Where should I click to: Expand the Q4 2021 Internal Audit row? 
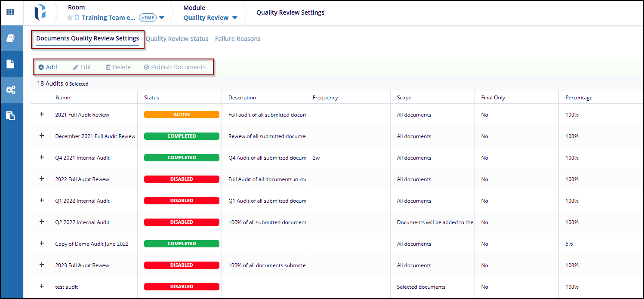coord(42,157)
